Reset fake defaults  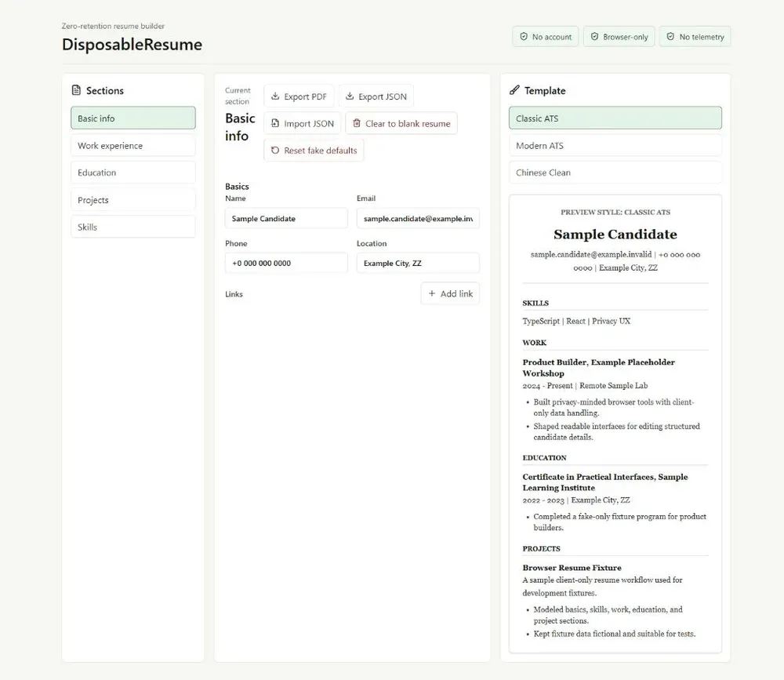tap(314, 150)
